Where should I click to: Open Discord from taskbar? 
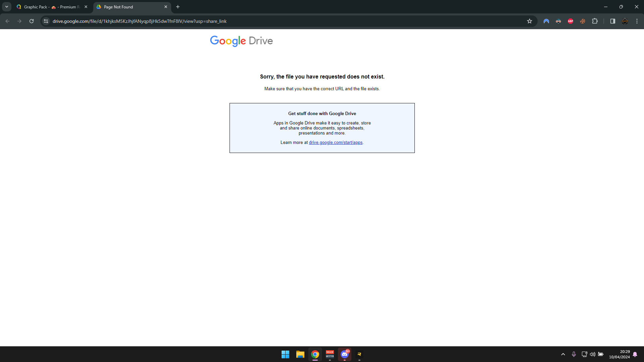[x=345, y=354]
